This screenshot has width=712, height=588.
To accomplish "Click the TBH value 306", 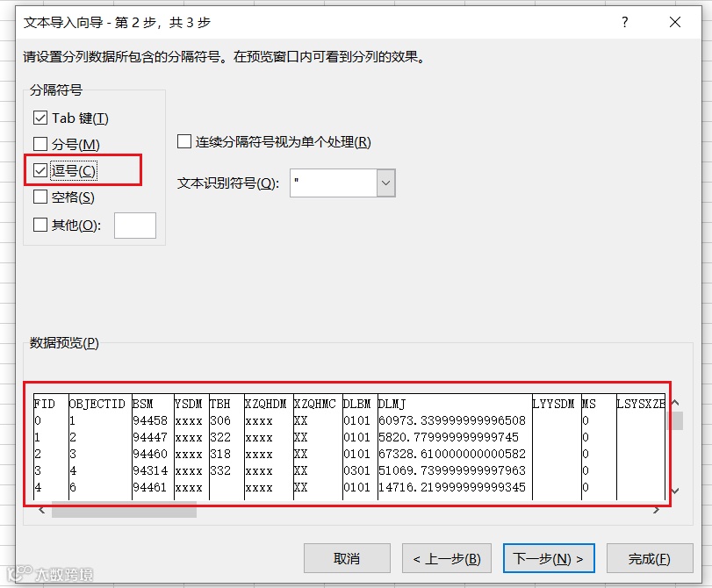I will [x=220, y=420].
